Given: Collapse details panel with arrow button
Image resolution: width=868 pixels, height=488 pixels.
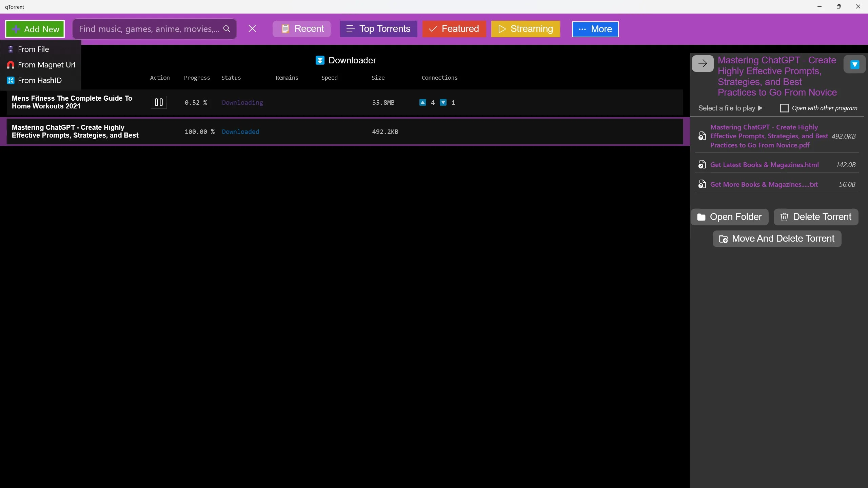Looking at the screenshot, I should [x=703, y=63].
